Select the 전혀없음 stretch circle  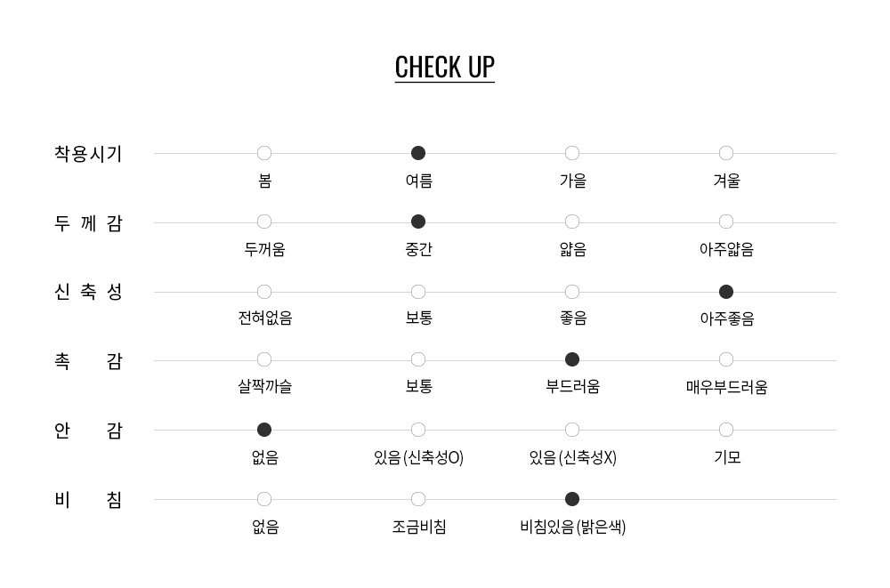pos(264,292)
